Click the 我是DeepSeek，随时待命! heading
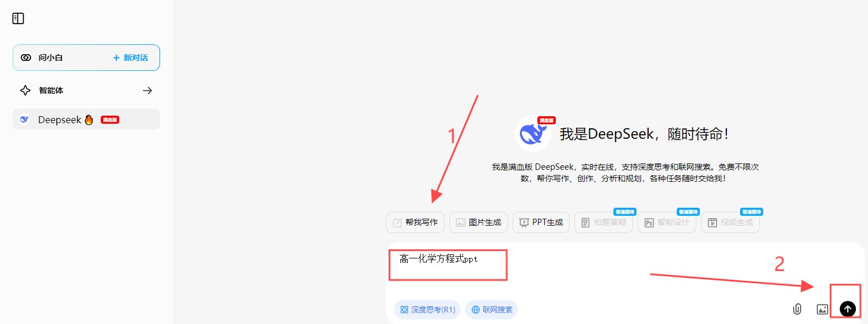The image size is (868, 324). tap(644, 134)
